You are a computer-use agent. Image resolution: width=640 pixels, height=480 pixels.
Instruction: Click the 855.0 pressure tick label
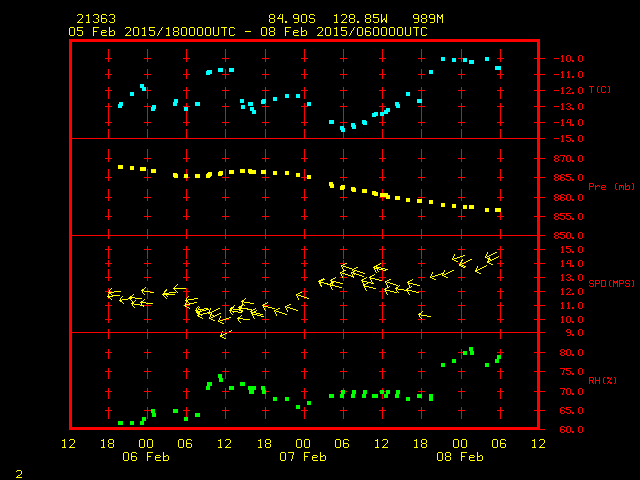[569, 216]
